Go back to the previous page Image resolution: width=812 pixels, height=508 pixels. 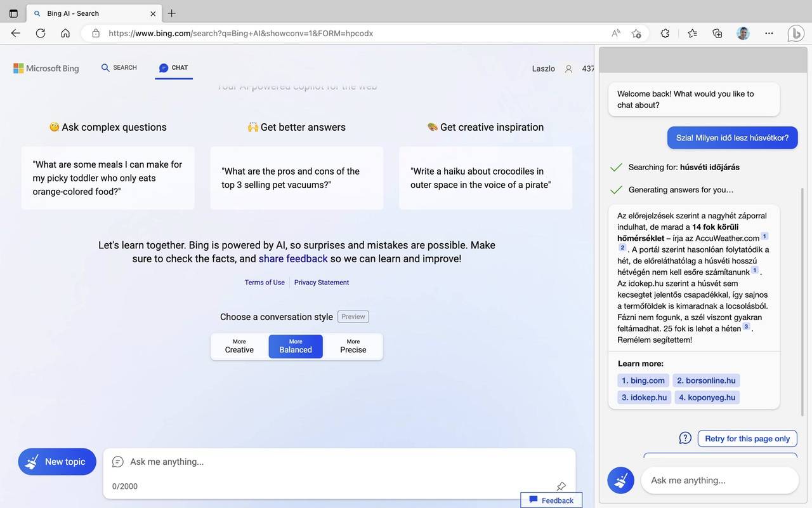click(x=16, y=33)
